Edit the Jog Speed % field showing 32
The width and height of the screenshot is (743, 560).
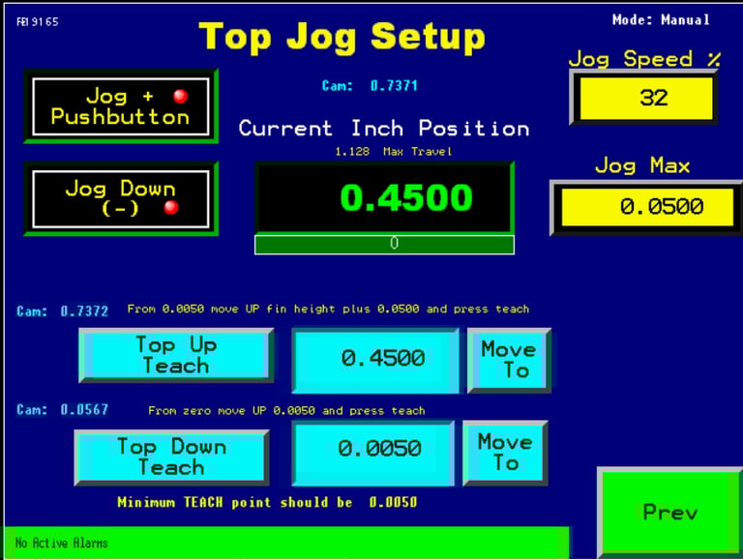pyautogui.click(x=643, y=98)
